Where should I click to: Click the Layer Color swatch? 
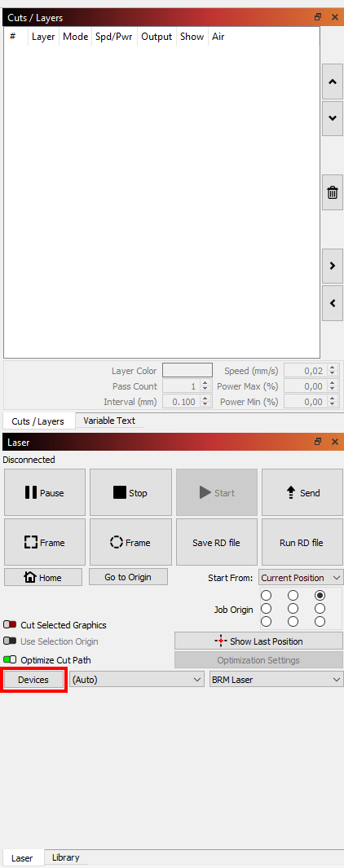(187, 370)
